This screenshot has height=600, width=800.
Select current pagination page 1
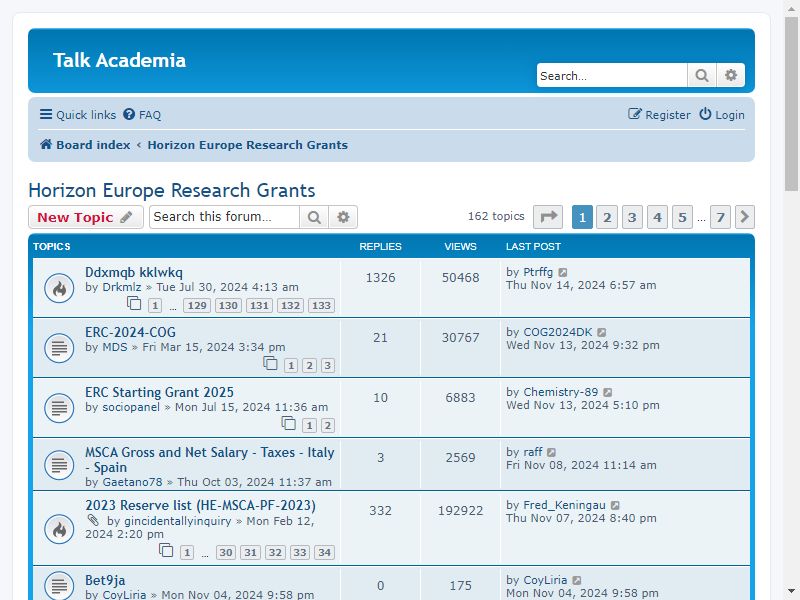point(582,217)
